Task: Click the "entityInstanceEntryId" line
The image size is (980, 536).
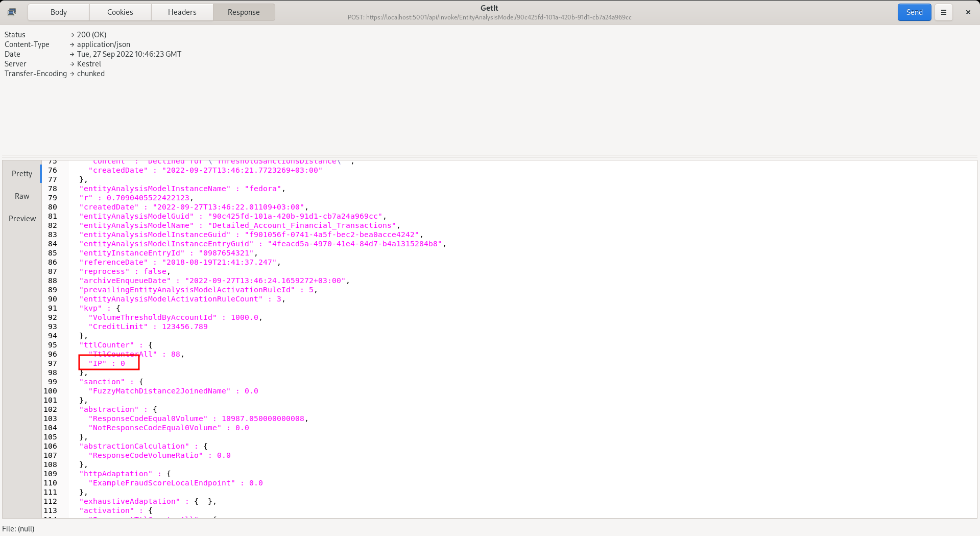Action: point(169,253)
